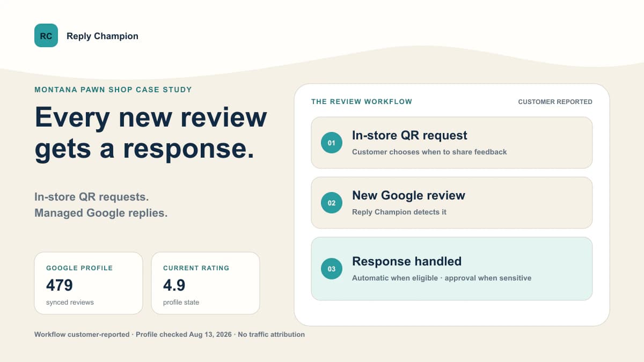The height and width of the screenshot is (362, 644).
Task: Click 'Automatic when eligible · approval when sensitive'
Action: (x=442, y=278)
